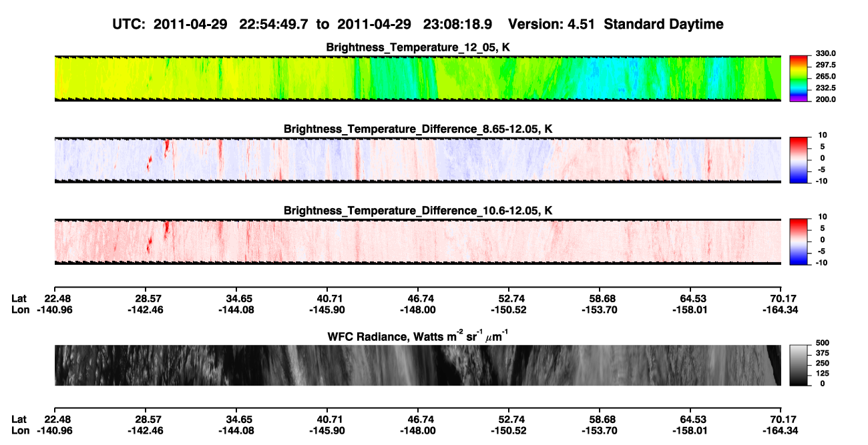Click longitude '-164.34' on axis under 10.6-12.05 strip
This screenshot has width=868, height=445.
click(781, 310)
